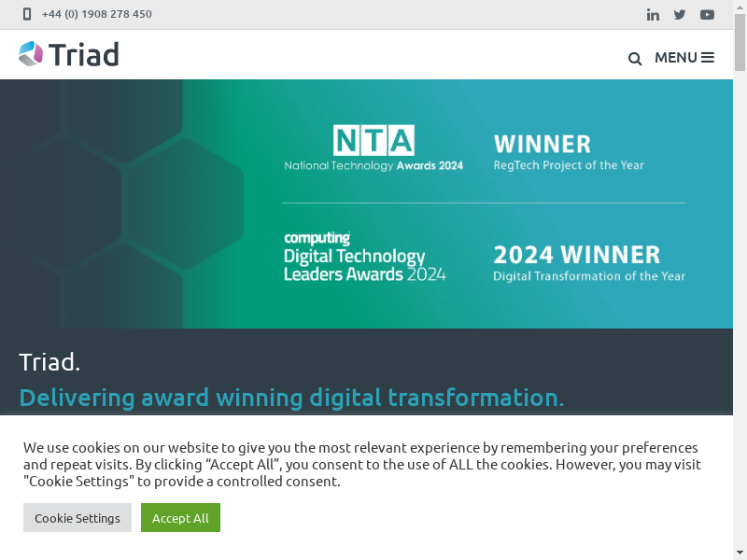This screenshot has width=747, height=560.
Task: Click the hamburger menu icon
Action: 708,58
